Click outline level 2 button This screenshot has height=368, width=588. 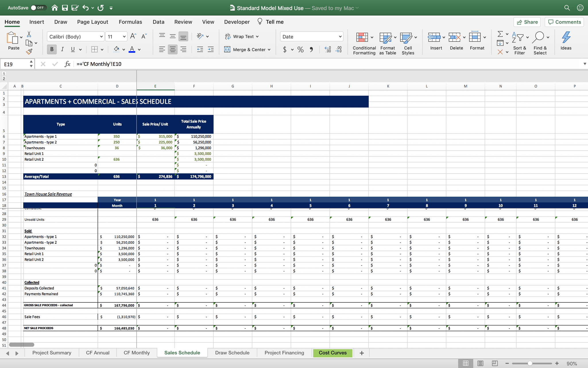(4, 78)
